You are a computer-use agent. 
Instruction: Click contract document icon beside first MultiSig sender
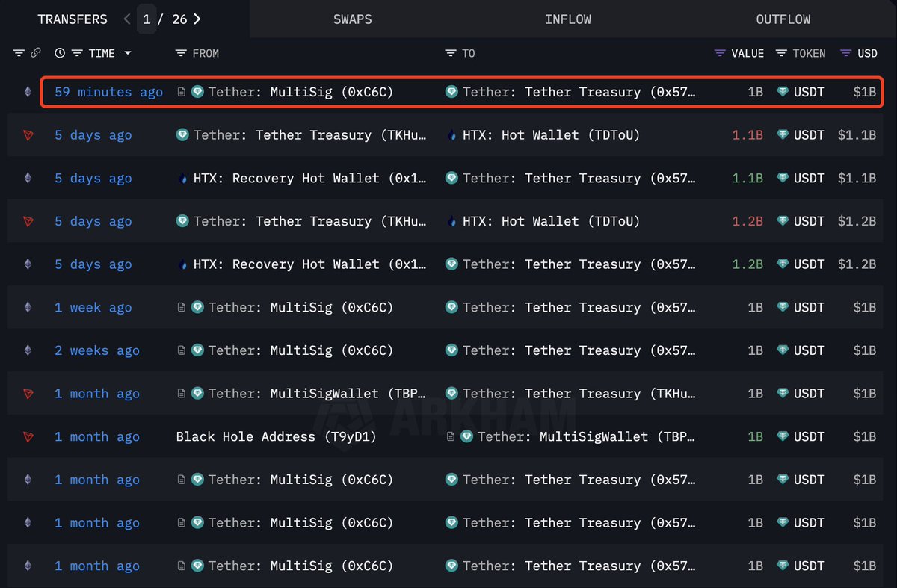[182, 92]
